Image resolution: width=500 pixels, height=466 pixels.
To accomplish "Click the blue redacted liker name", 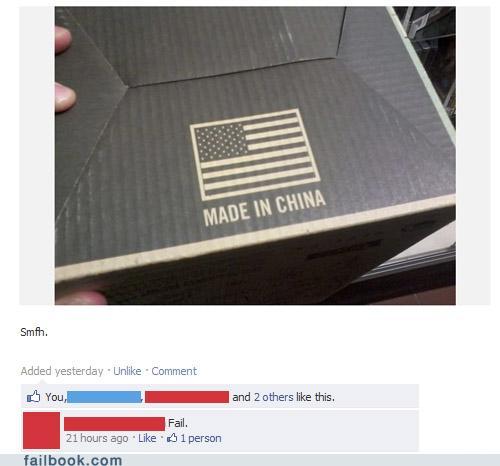I will pos(104,397).
